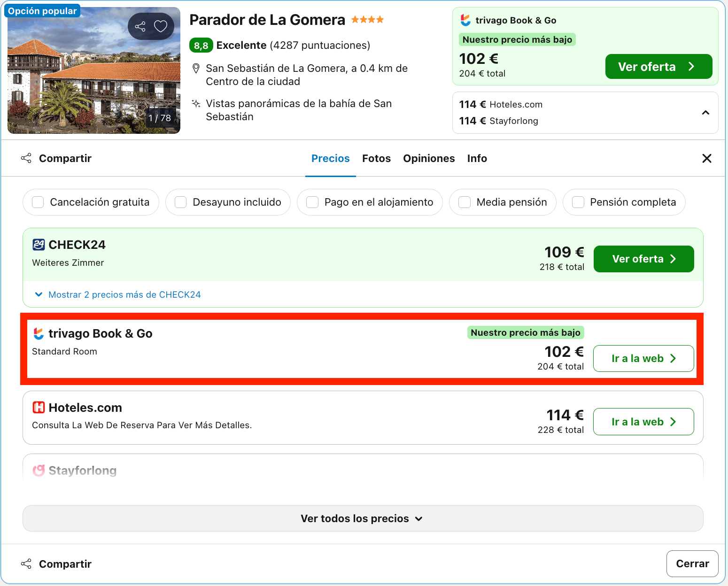Expand Mostrar 2 precios más de CHECK24
This screenshot has height=586, width=728.
tap(118, 294)
